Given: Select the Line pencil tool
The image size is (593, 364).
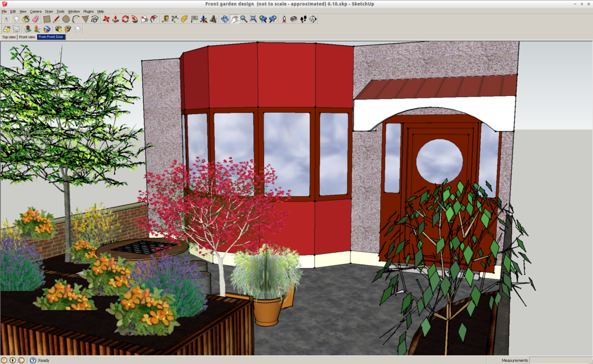Looking at the screenshot, I should click(57, 19).
